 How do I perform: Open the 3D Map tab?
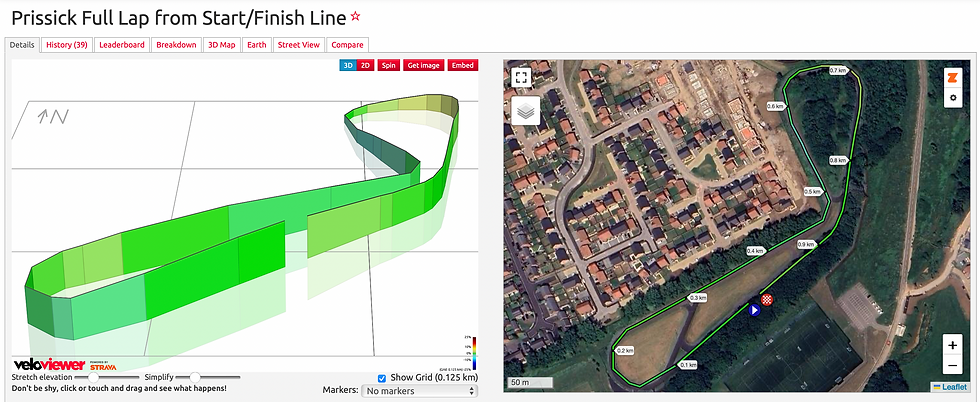tap(222, 45)
